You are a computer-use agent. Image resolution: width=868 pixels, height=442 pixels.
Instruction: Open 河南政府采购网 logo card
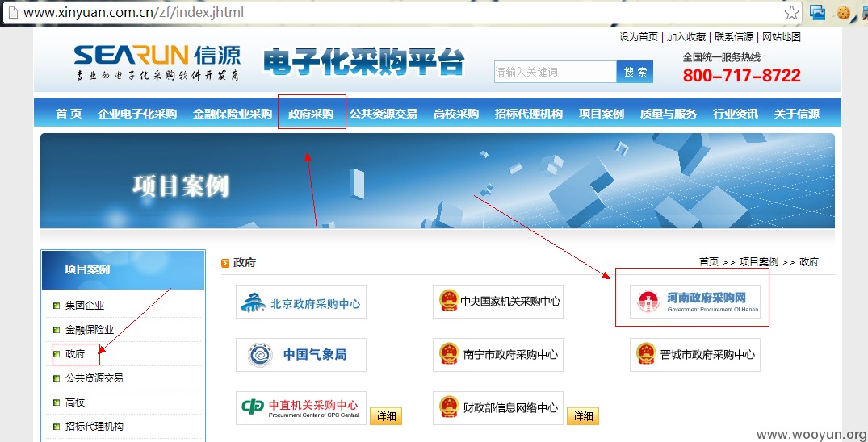click(x=694, y=302)
